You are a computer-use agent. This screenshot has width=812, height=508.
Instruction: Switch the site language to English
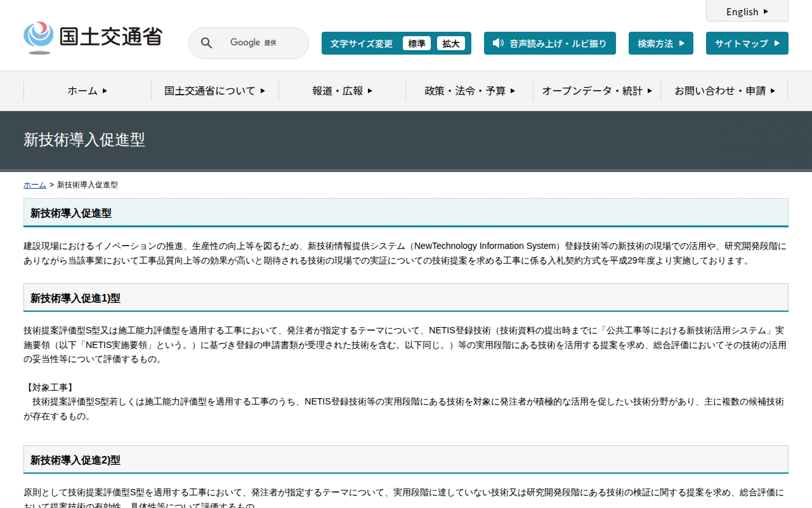point(742,11)
